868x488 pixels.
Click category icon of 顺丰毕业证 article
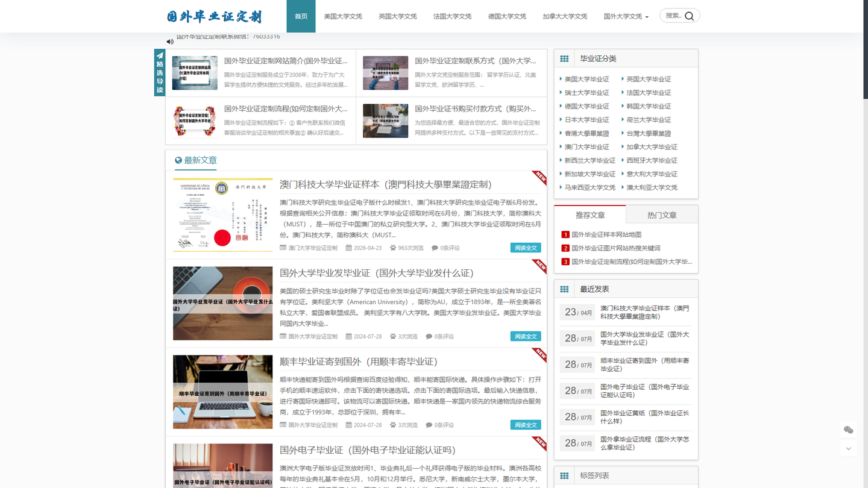click(x=283, y=425)
